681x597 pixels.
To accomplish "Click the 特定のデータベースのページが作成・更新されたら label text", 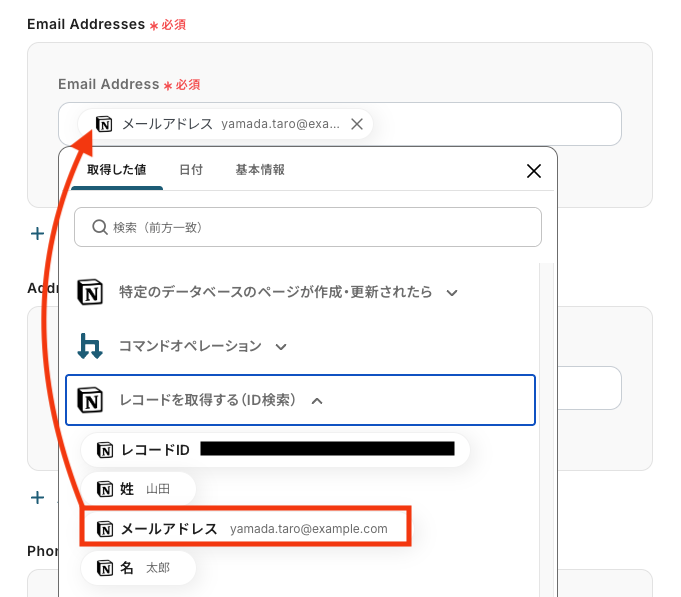I will 275,292.
